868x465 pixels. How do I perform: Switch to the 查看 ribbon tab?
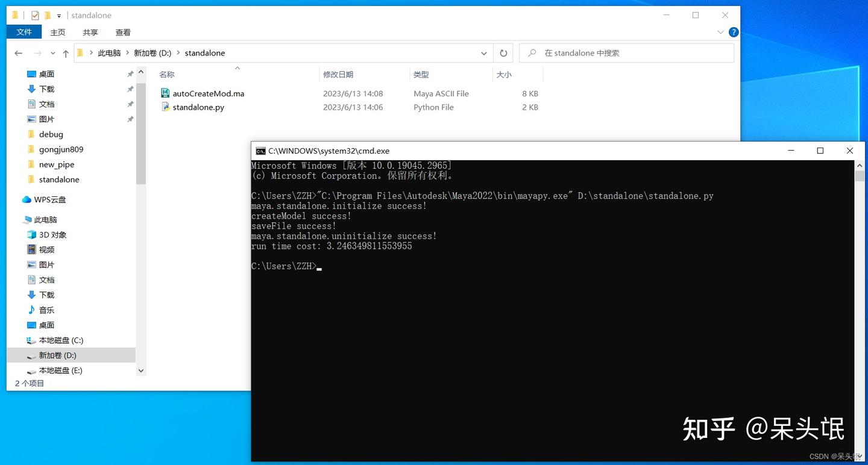pyautogui.click(x=123, y=32)
